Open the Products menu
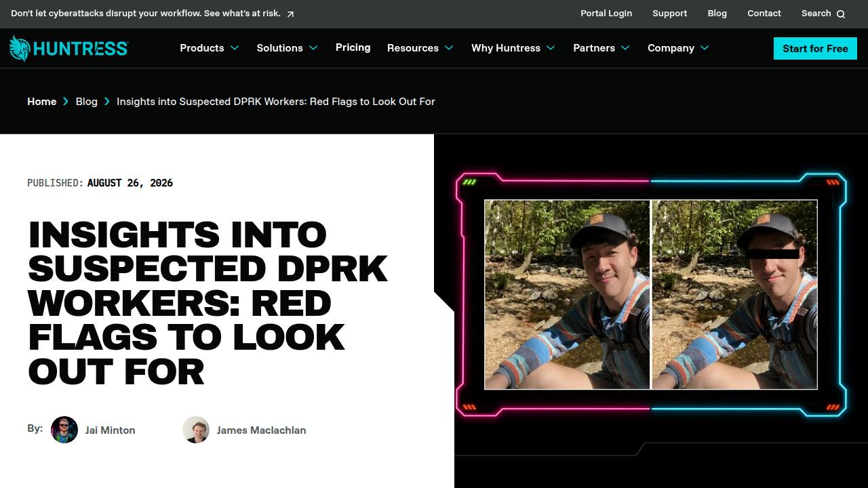The image size is (868, 488). click(x=202, y=48)
